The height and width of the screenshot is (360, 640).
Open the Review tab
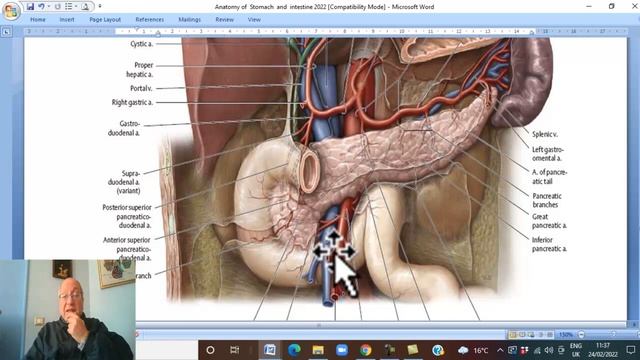click(x=224, y=20)
